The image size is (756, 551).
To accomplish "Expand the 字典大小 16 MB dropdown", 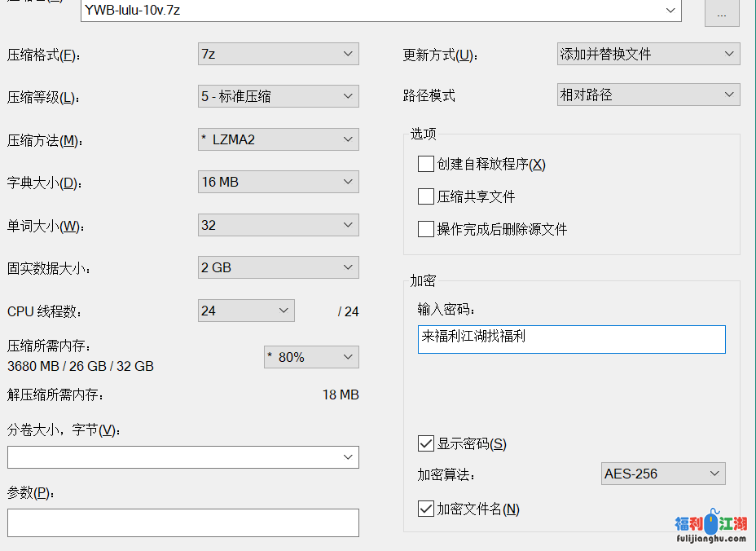I will tap(278, 182).
